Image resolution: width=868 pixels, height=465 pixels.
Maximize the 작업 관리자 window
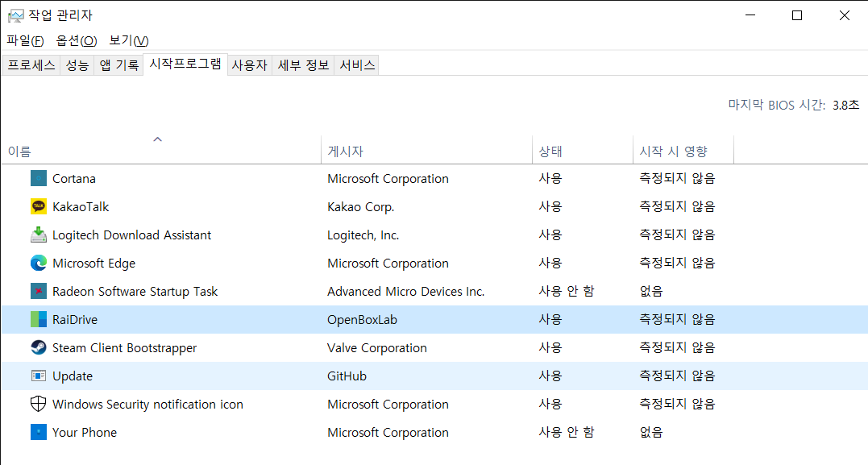pos(797,15)
